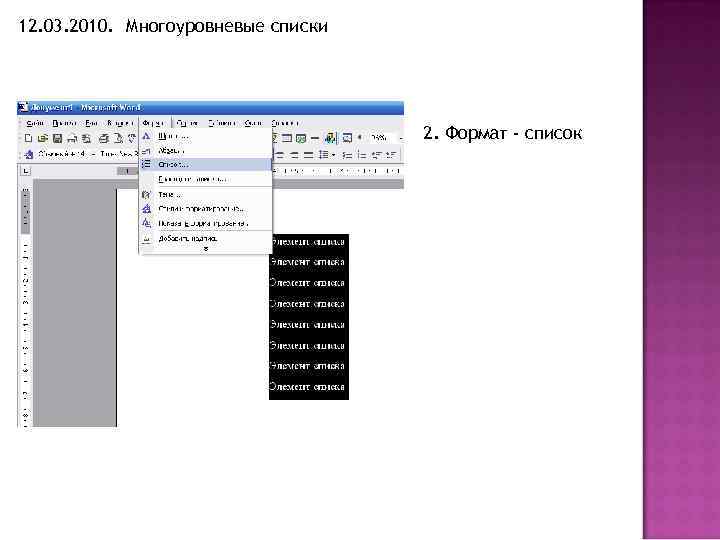The width and height of the screenshot is (720, 540).
Task: Choose Показать форматирование menu entry
Action: [206, 223]
